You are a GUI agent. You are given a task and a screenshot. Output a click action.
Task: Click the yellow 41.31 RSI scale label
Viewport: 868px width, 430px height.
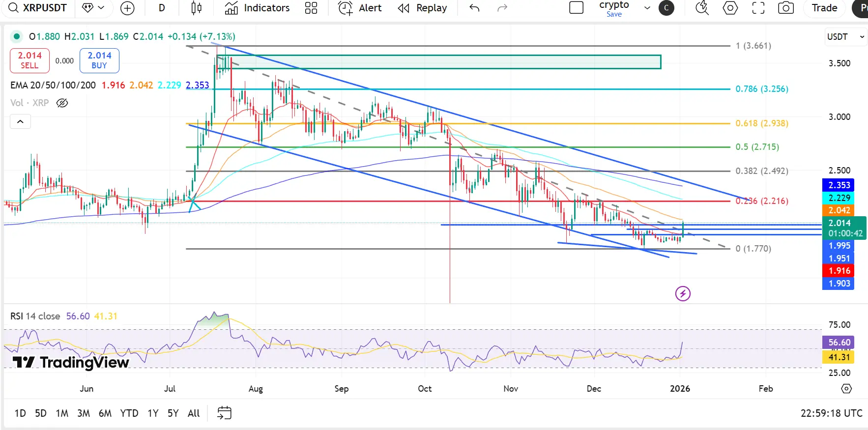click(839, 357)
